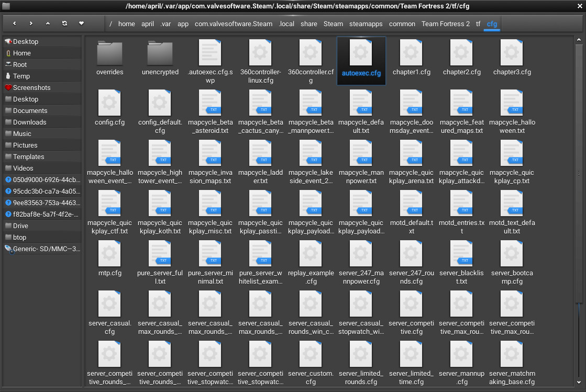Select the server_custom.cfg file

[311, 364]
